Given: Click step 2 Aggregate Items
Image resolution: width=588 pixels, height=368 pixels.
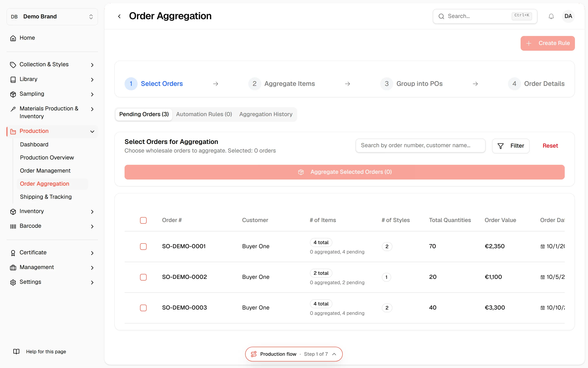Looking at the screenshot, I should click(x=281, y=84).
